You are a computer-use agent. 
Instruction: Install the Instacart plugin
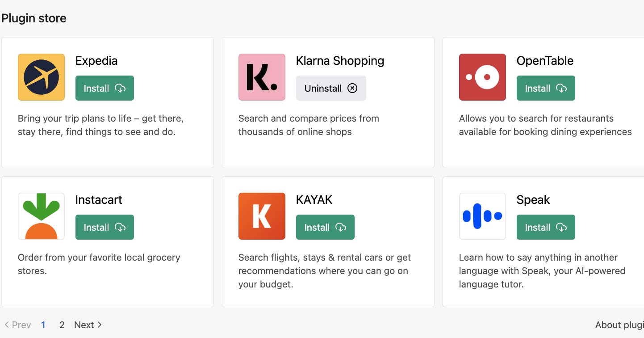[105, 227]
